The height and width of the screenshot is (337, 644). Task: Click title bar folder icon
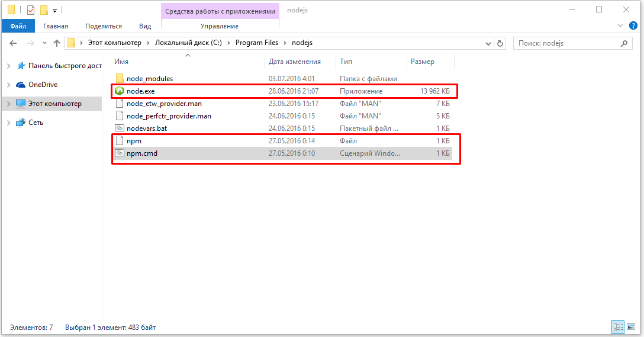point(11,9)
